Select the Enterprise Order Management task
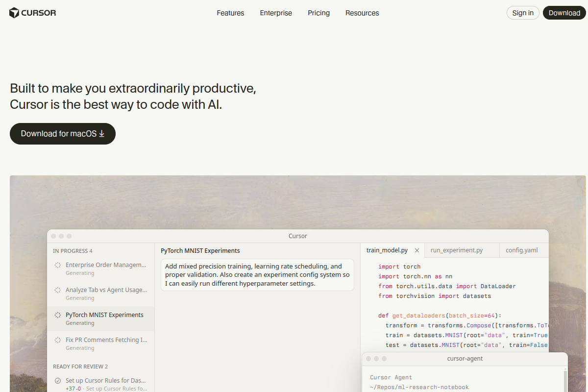This screenshot has height=392, width=588. click(101, 269)
